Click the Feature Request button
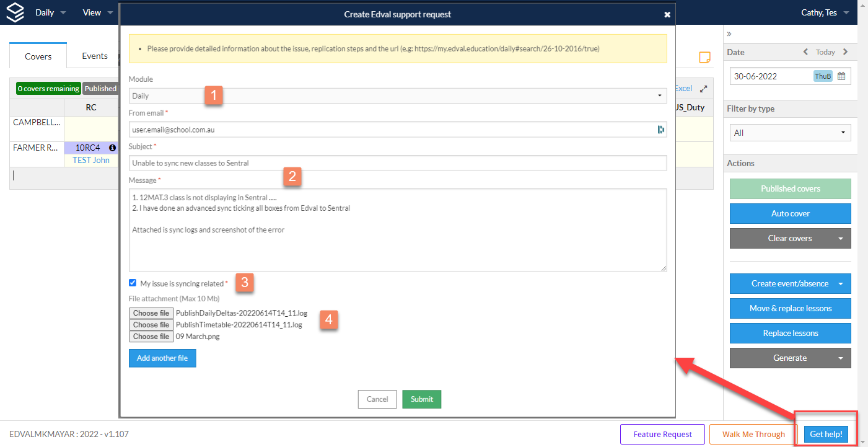 662,435
